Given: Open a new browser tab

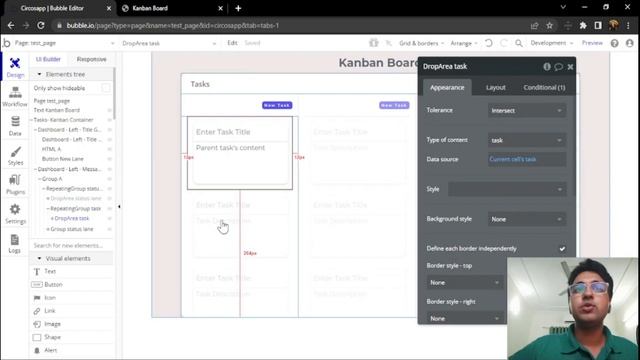Looking at the screenshot, I should [x=238, y=8].
